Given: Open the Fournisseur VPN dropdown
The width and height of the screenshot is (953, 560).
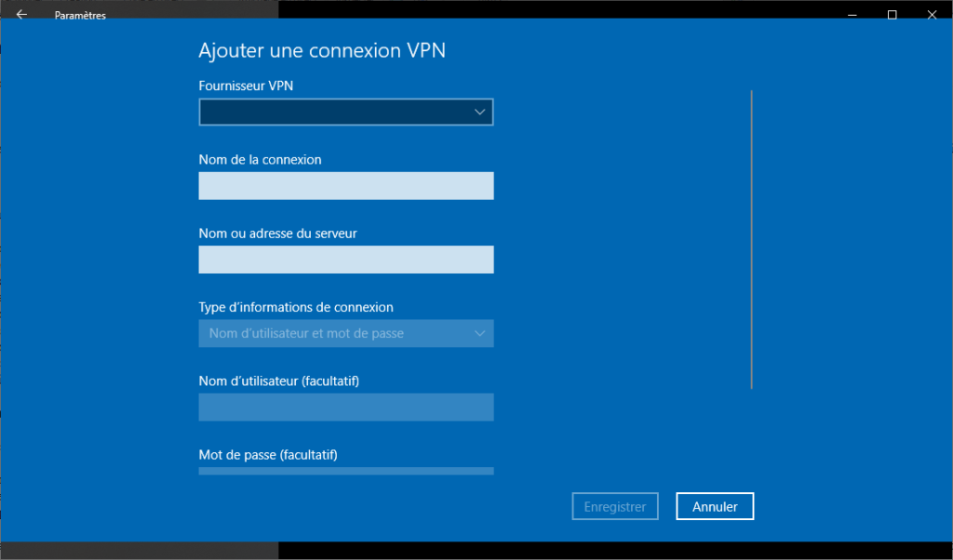Looking at the screenshot, I should pyautogui.click(x=346, y=112).
